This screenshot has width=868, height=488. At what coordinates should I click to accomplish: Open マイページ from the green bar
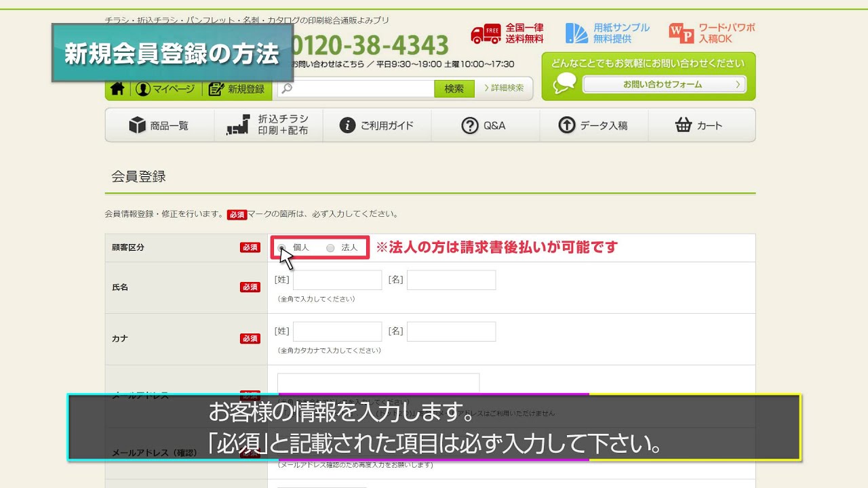165,89
